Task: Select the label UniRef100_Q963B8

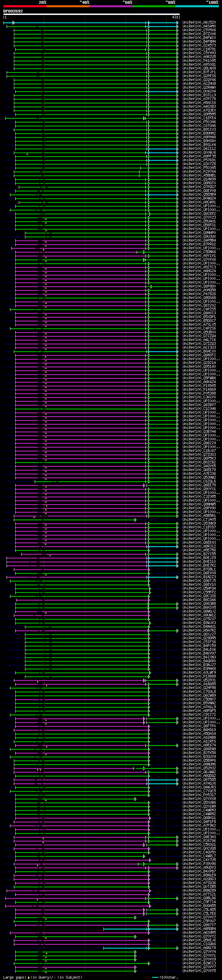Action: point(199,604)
